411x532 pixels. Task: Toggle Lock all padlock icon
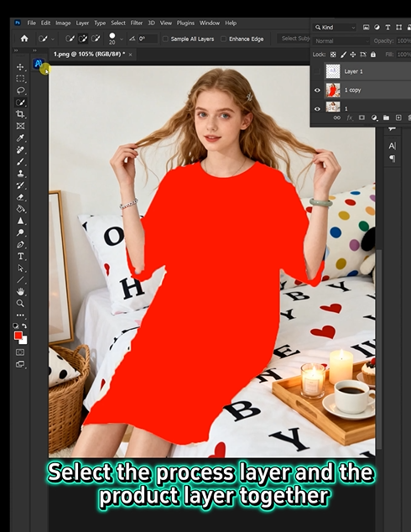[x=373, y=55]
